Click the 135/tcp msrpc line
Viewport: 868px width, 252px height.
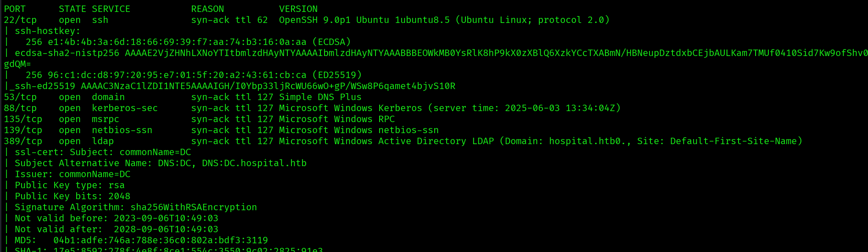point(199,119)
